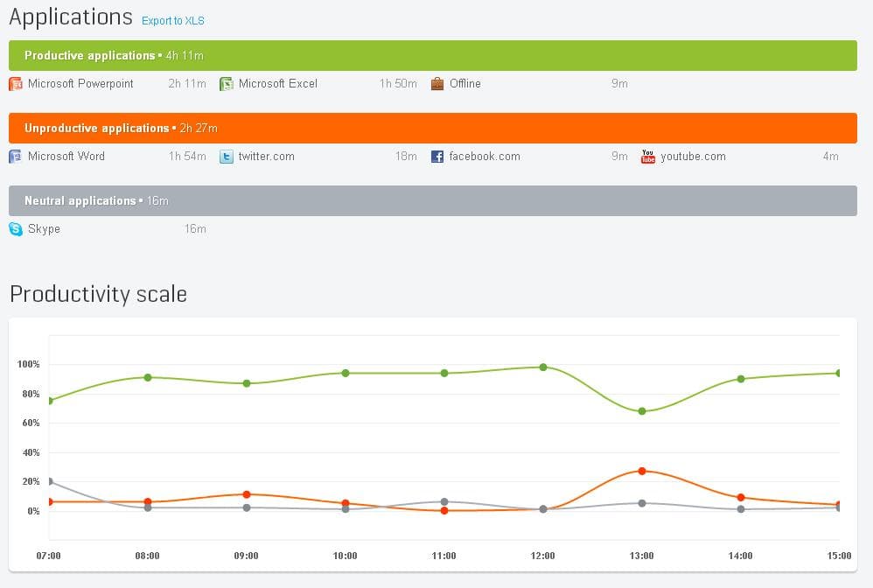The image size is (873, 588).
Task: Select the youtube.com entry label
Action: tap(693, 157)
